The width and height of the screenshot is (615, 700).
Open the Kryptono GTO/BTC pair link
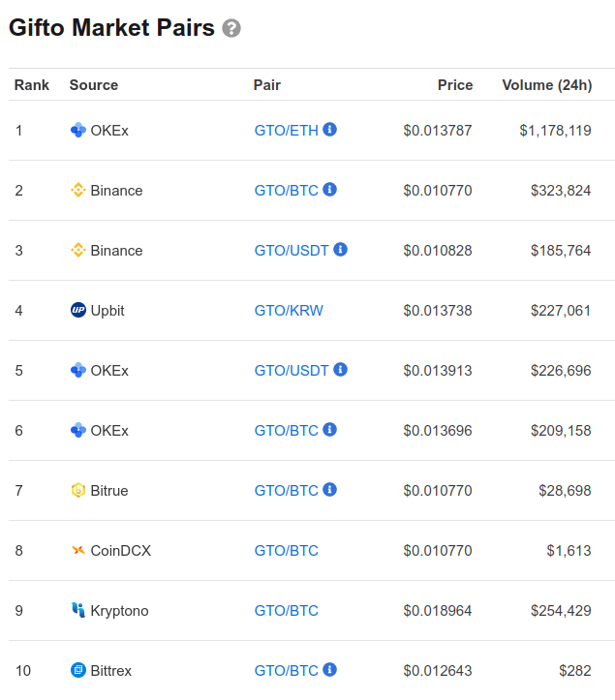coord(287,611)
